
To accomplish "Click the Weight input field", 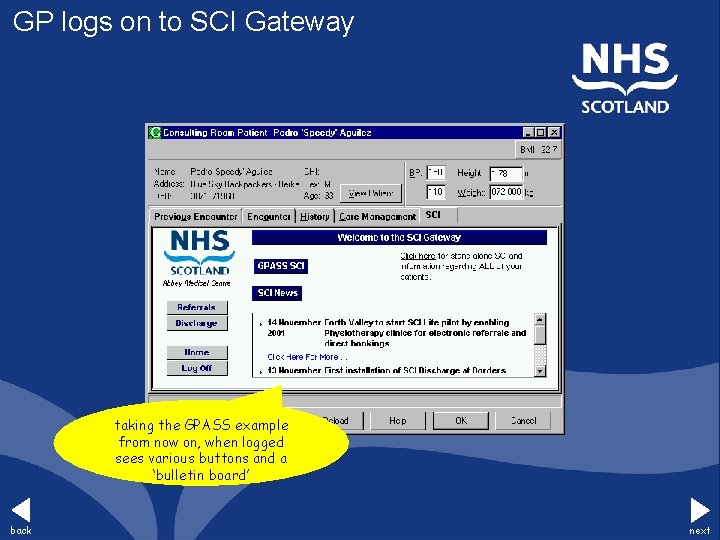I will [506, 192].
